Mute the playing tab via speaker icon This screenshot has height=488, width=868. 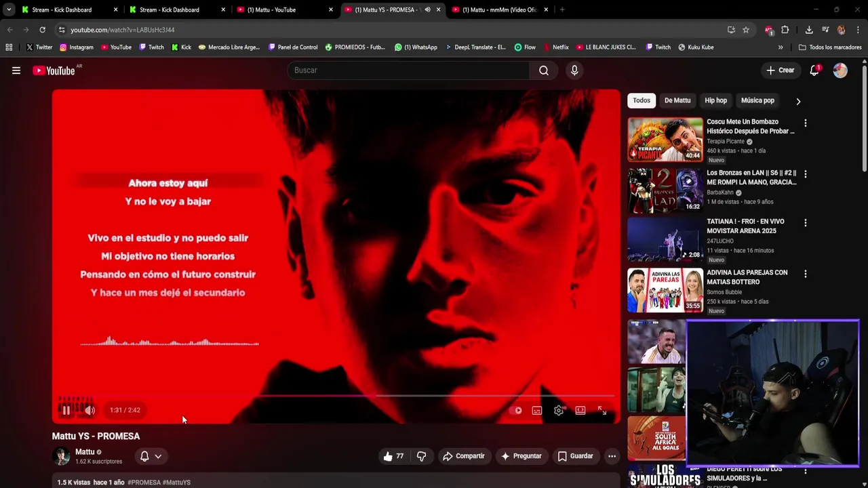(x=427, y=9)
